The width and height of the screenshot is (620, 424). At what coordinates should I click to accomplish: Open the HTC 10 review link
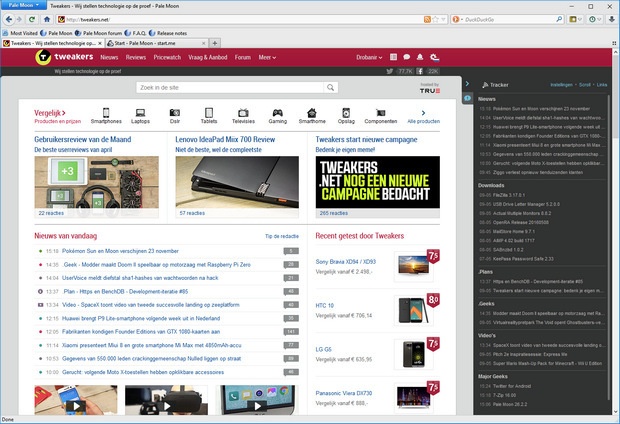pyautogui.click(x=325, y=306)
